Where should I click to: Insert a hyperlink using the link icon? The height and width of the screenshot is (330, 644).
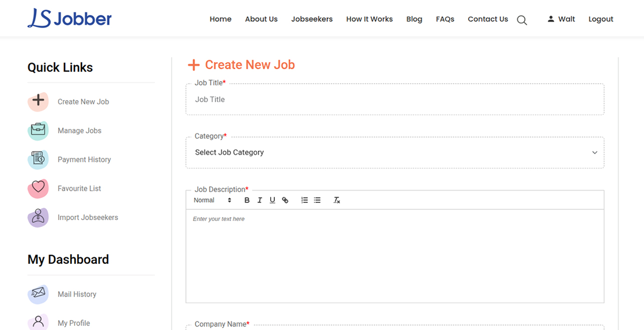point(285,200)
